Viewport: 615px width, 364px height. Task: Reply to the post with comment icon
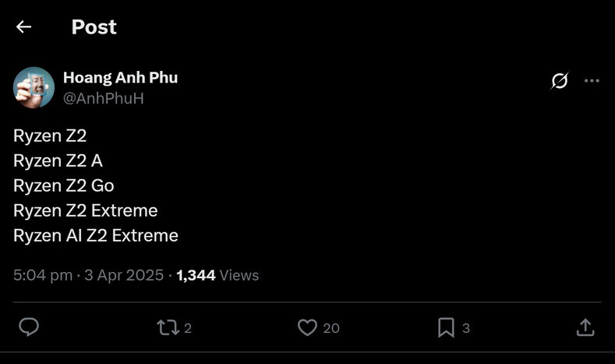coord(29,327)
